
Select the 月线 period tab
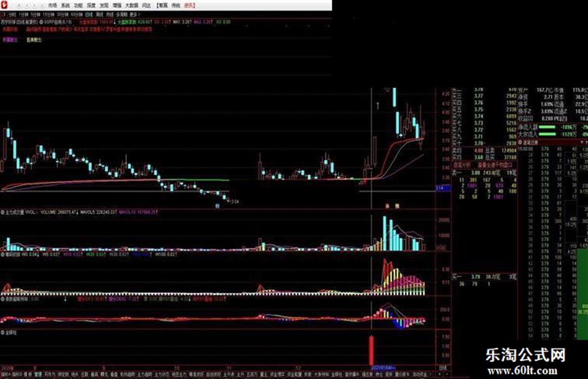(x=110, y=14)
